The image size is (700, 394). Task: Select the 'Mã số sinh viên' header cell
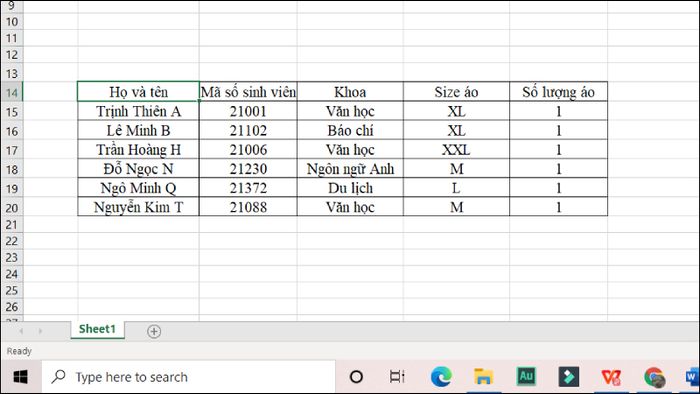(248, 92)
